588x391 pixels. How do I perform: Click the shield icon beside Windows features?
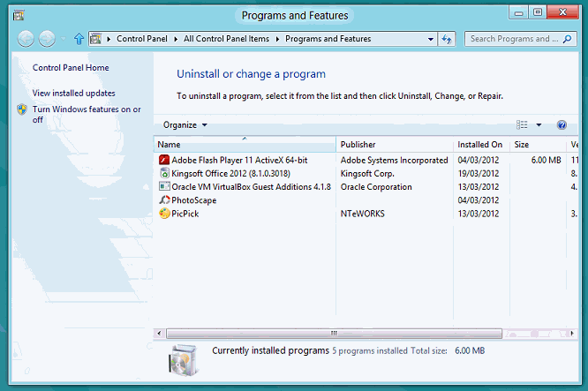(22, 109)
